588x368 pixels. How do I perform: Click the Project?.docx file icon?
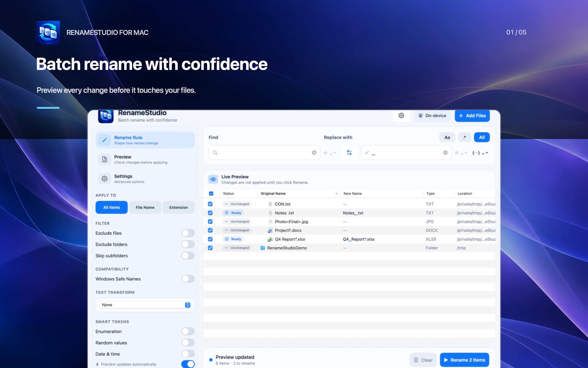(x=270, y=230)
